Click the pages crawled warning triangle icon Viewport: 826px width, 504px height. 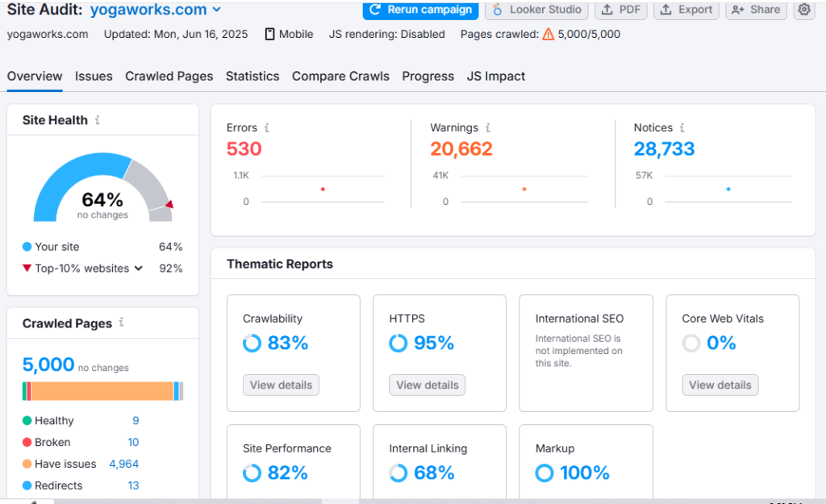click(x=549, y=34)
